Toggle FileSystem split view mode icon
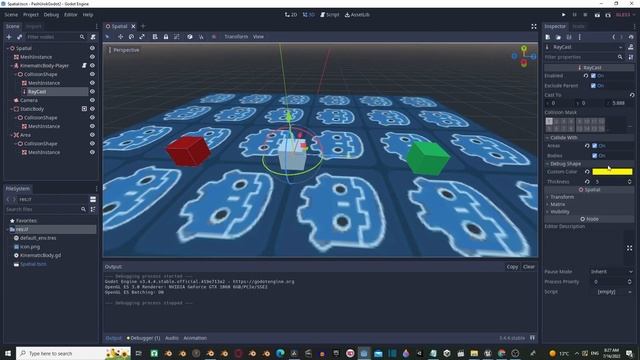The width and height of the screenshot is (640, 360). (93, 199)
